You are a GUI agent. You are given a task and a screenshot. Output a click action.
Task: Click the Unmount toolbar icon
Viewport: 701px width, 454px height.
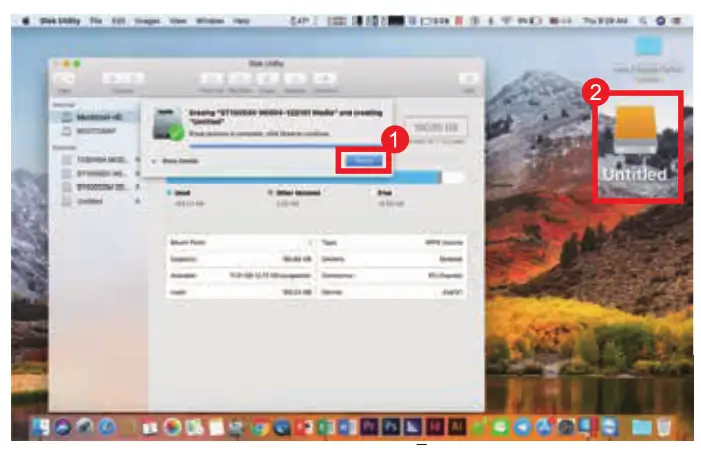pyautogui.click(x=325, y=79)
